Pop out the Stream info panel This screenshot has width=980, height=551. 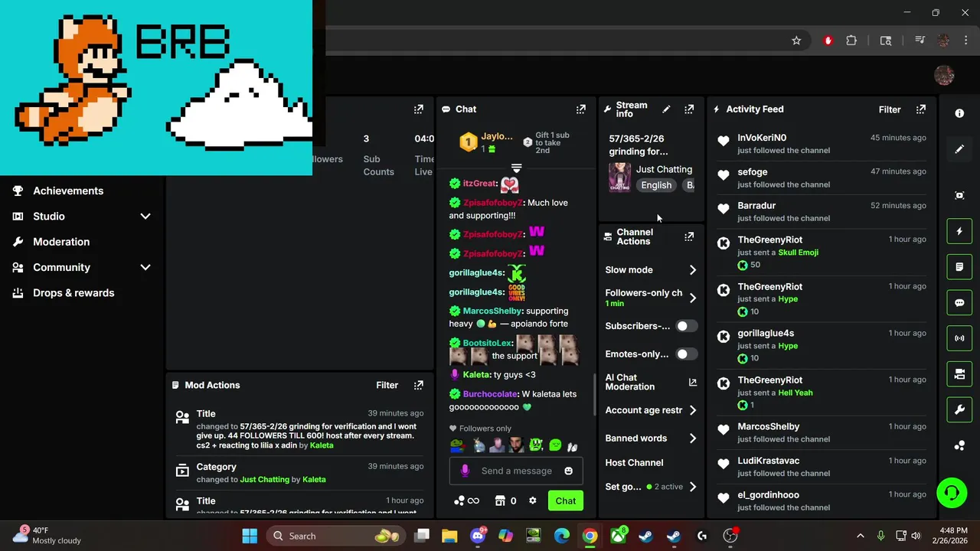tap(689, 109)
